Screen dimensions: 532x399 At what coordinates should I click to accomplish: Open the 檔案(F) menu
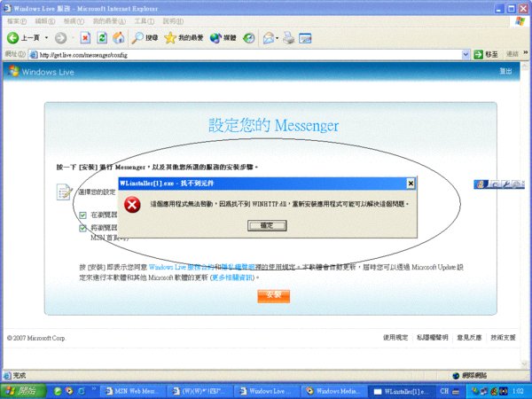click(x=17, y=21)
